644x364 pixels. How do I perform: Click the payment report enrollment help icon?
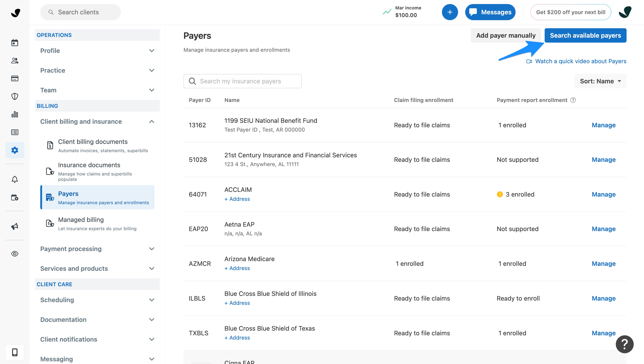pyautogui.click(x=573, y=100)
